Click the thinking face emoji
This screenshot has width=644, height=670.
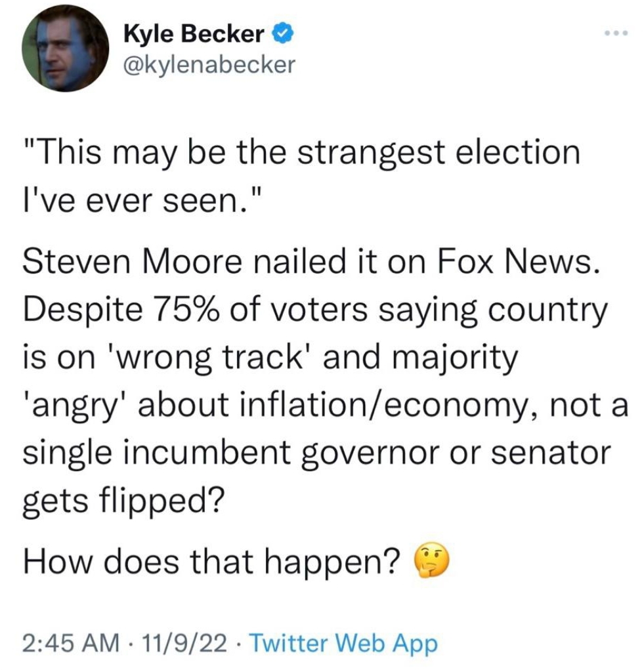click(x=432, y=561)
